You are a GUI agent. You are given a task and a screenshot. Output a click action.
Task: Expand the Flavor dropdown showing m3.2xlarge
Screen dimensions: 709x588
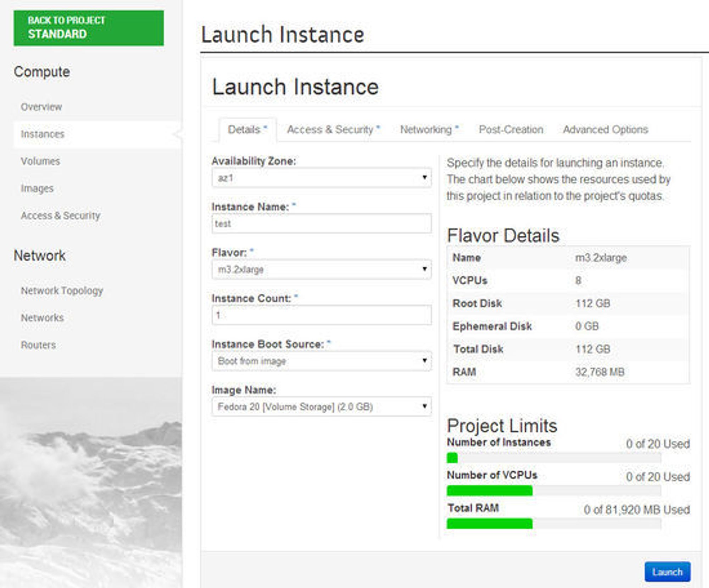pos(321,269)
